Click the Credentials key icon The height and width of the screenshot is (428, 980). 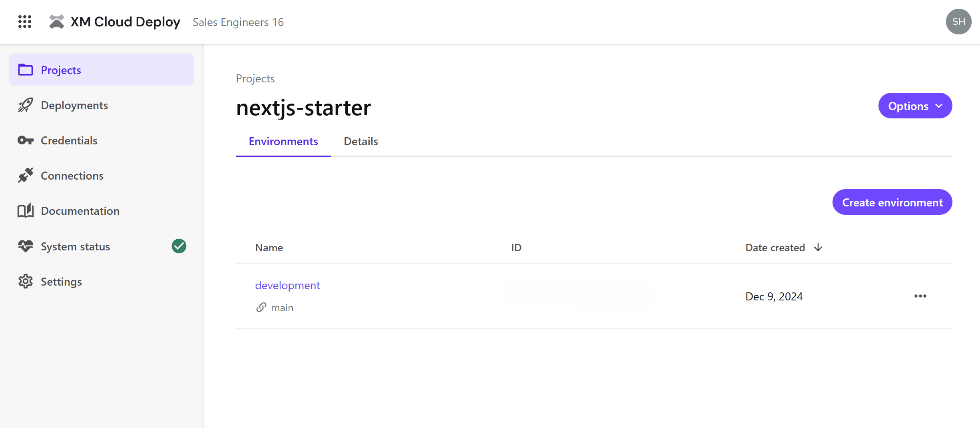pyautogui.click(x=26, y=140)
